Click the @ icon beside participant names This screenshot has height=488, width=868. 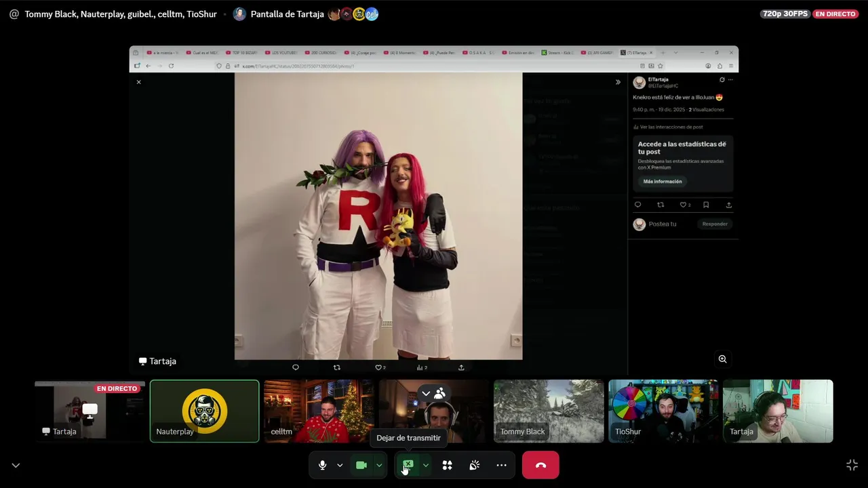click(x=14, y=14)
